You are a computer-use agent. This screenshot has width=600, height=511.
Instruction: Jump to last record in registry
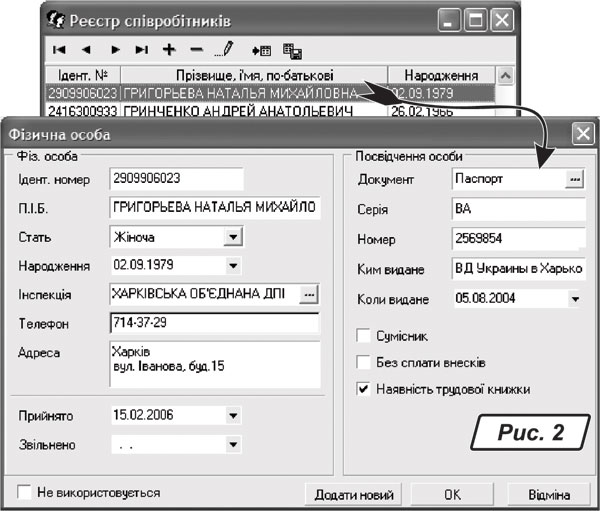coord(142,49)
